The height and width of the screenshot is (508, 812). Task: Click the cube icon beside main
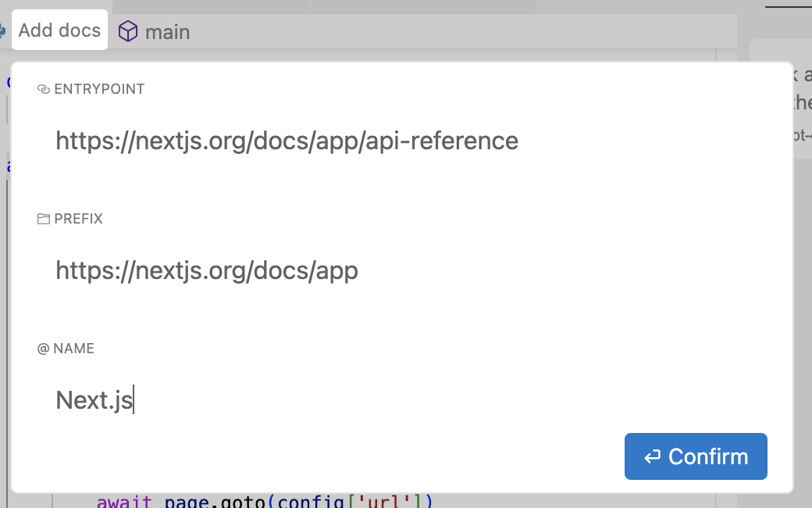(127, 31)
